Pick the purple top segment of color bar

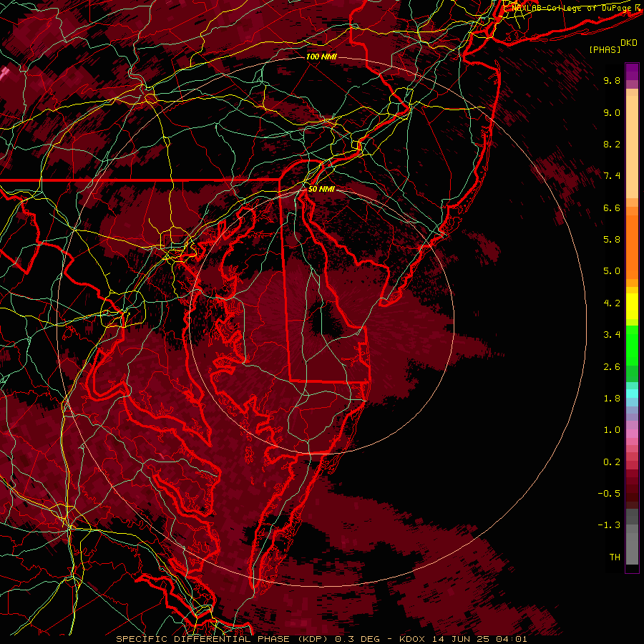(632, 72)
